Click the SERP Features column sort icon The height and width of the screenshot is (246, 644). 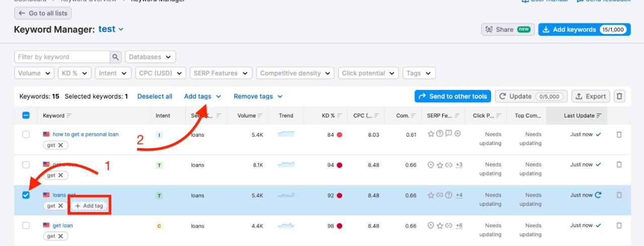[458, 116]
